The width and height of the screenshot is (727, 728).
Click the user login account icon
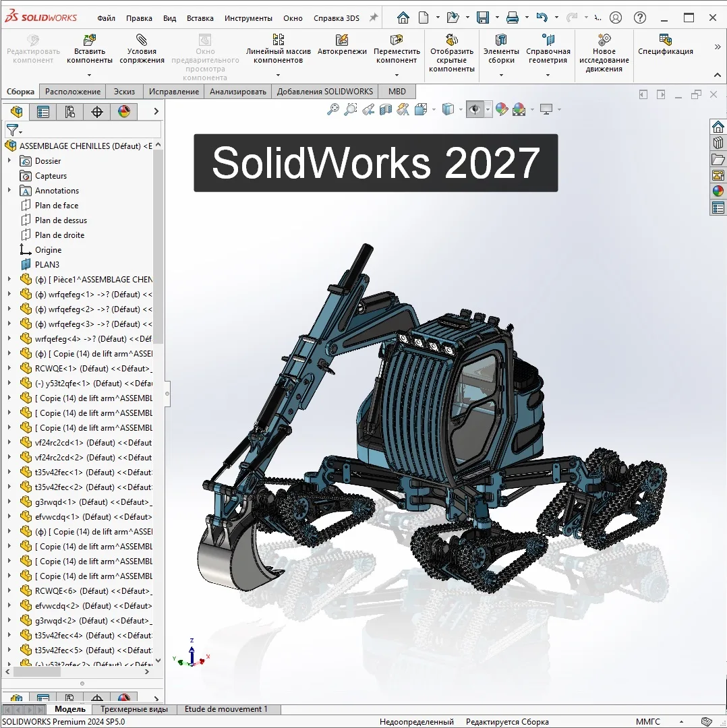616,18
